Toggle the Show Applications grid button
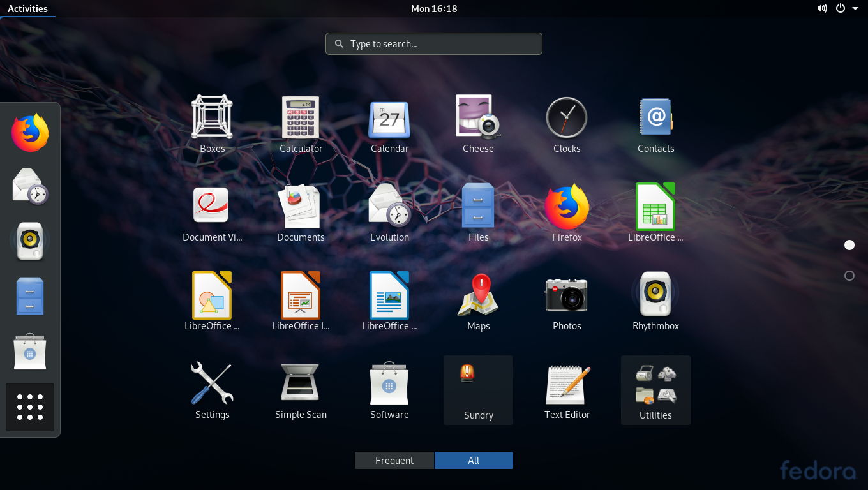868x490 pixels. [x=30, y=407]
